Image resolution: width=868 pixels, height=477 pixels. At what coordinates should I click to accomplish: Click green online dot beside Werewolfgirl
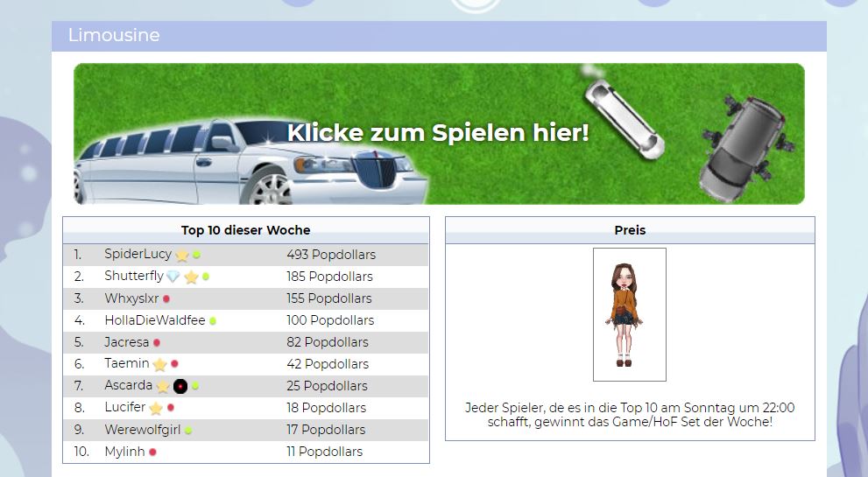(x=188, y=430)
